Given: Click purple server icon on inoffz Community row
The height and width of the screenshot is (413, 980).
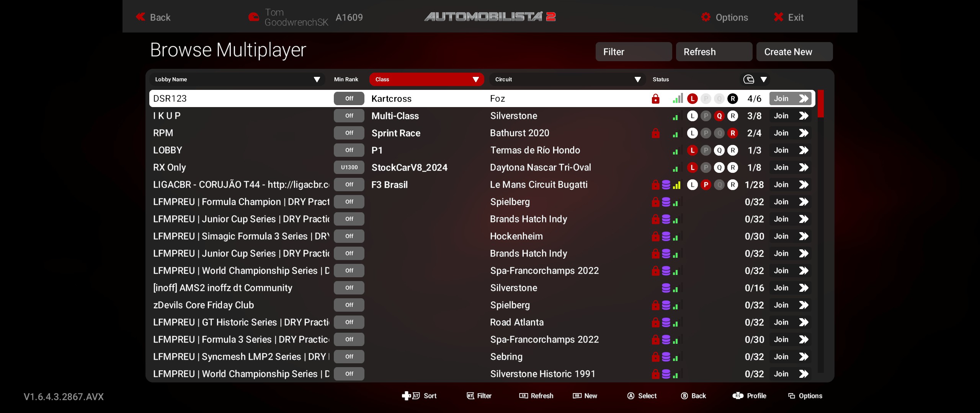Looking at the screenshot, I should pos(666,288).
